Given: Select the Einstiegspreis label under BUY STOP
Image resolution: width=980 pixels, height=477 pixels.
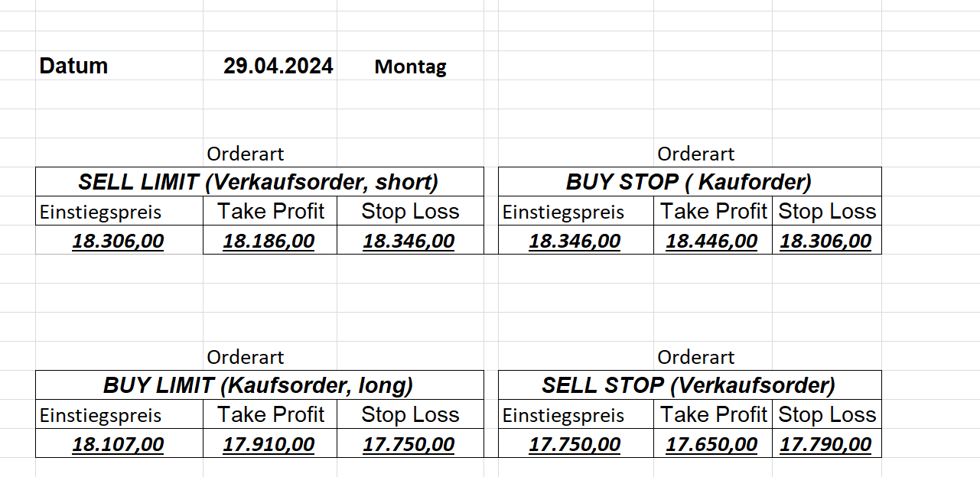Looking at the screenshot, I should 563,212.
